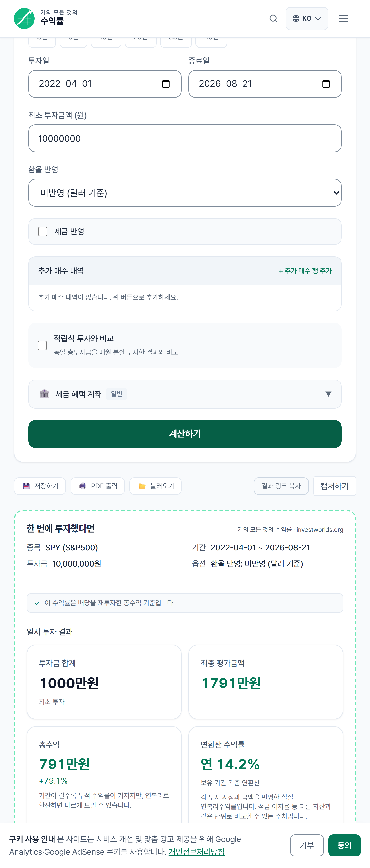The height and width of the screenshot is (868, 370).
Task: Click the 캡처하기 button
Action: [334, 486]
